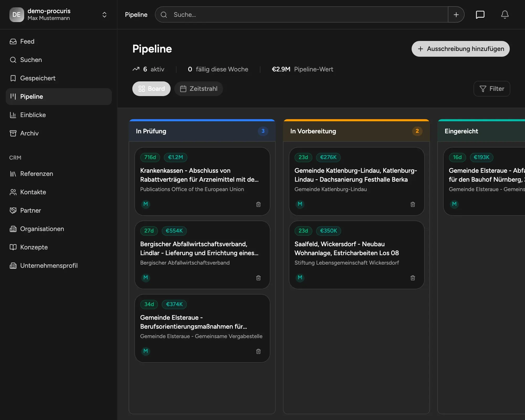Viewport: 525px width, 420px height.
Task: Click the Archiv box icon
Action: pyautogui.click(x=13, y=133)
